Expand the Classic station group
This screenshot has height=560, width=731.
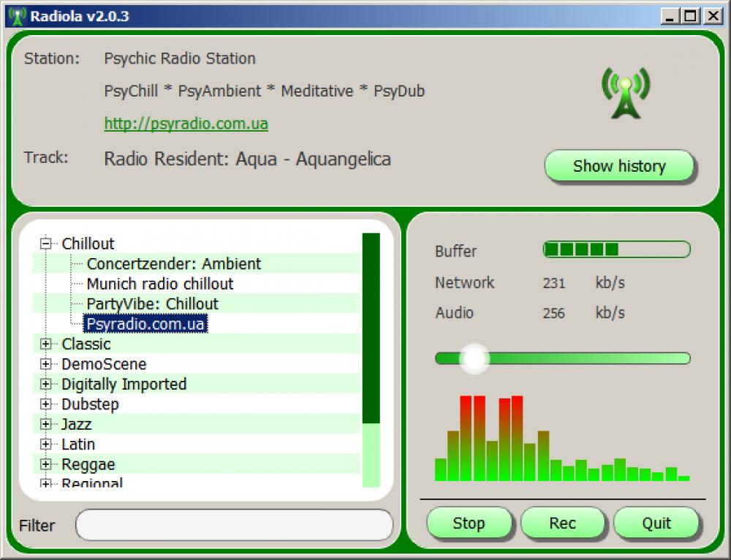pyautogui.click(x=45, y=344)
